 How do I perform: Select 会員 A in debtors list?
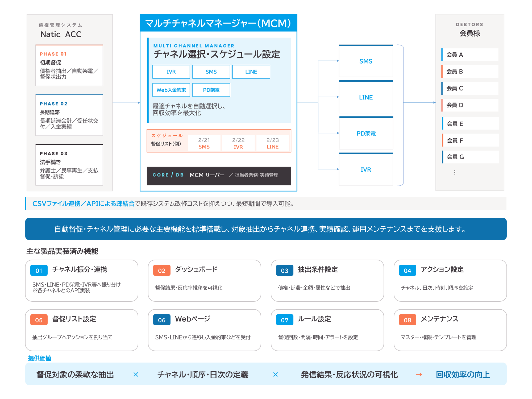[470, 55]
